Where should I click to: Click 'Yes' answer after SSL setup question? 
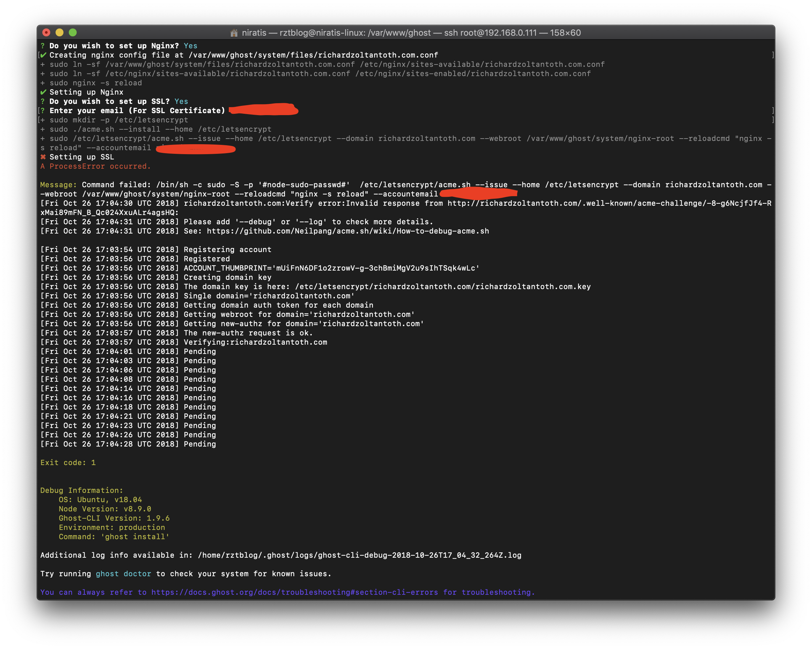coord(181,101)
